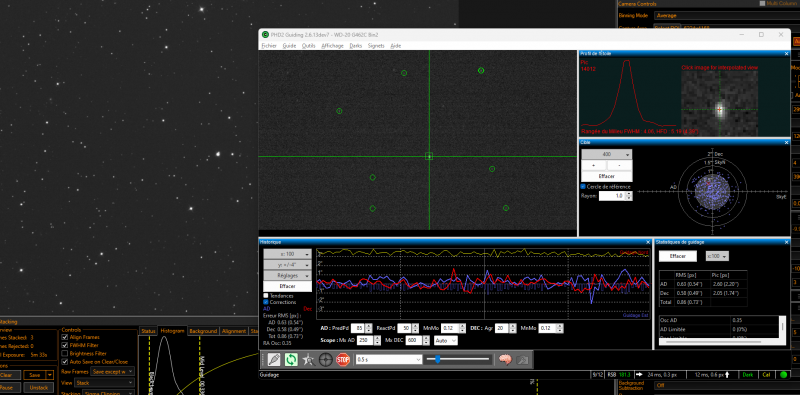Click the Dark indicator in PHD2 status bar
The height and width of the screenshot is (395, 800).
tap(748, 375)
